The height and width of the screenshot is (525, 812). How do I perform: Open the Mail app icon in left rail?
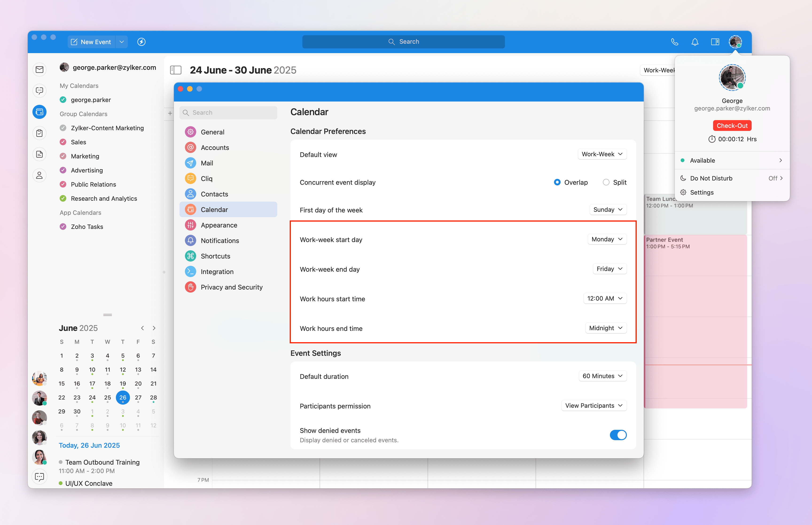(39, 70)
